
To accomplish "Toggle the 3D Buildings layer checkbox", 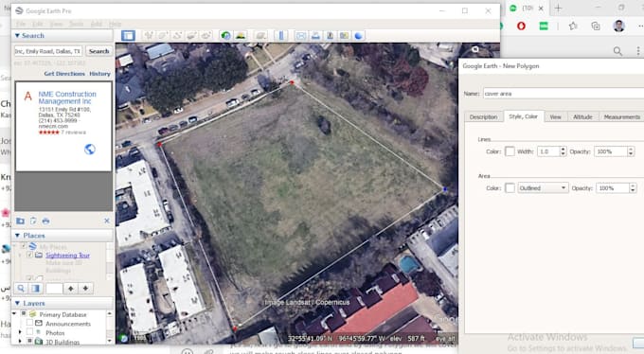I will [29, 341].
